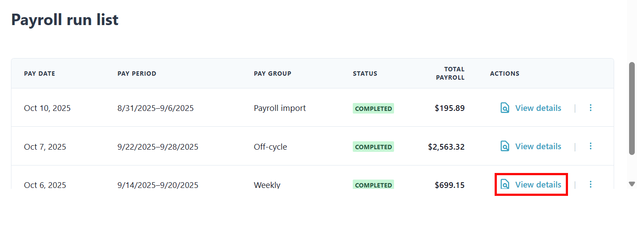The image size is (644, 228).
Task: Open the three-dot menu for Weekly run
Action: pyautogui.click(x=590, y=184)
